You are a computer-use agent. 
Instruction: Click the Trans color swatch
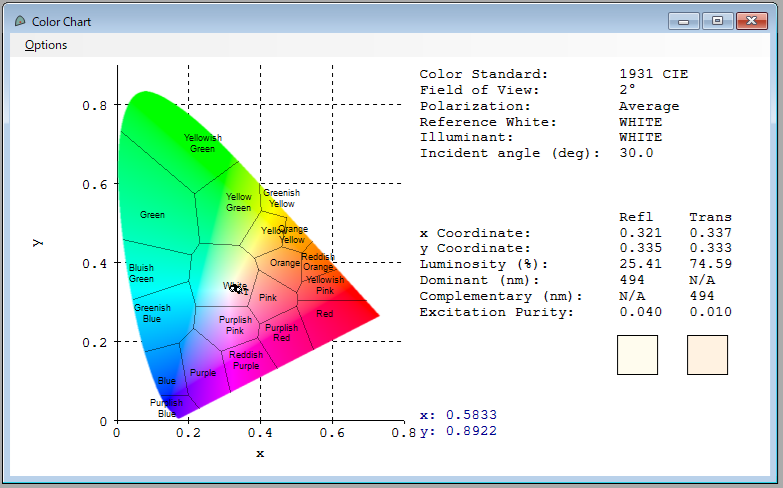point(707,355)
